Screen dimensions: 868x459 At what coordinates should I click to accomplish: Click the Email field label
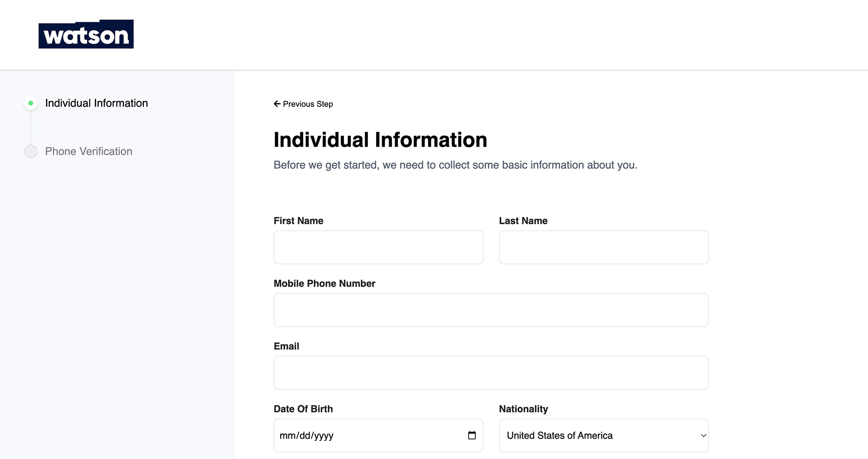(286, 346)
